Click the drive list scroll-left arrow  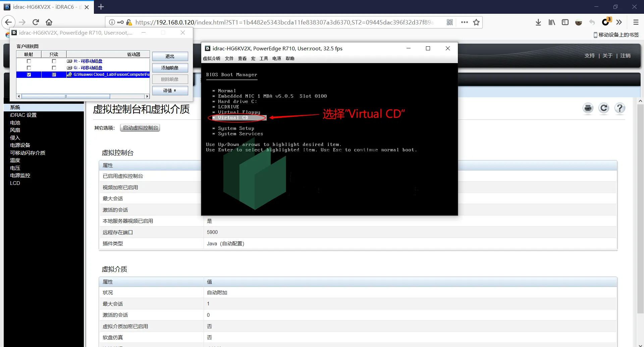[x=19, y=96]
